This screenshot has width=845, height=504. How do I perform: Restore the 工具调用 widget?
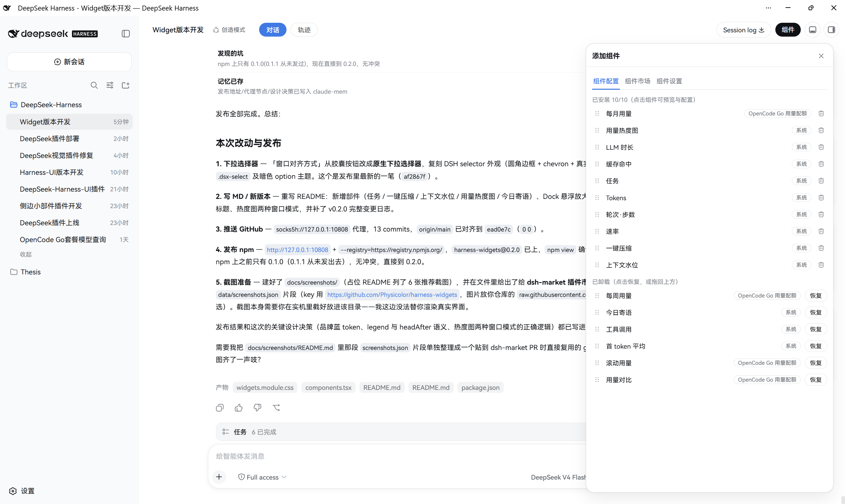pos(815,329)
